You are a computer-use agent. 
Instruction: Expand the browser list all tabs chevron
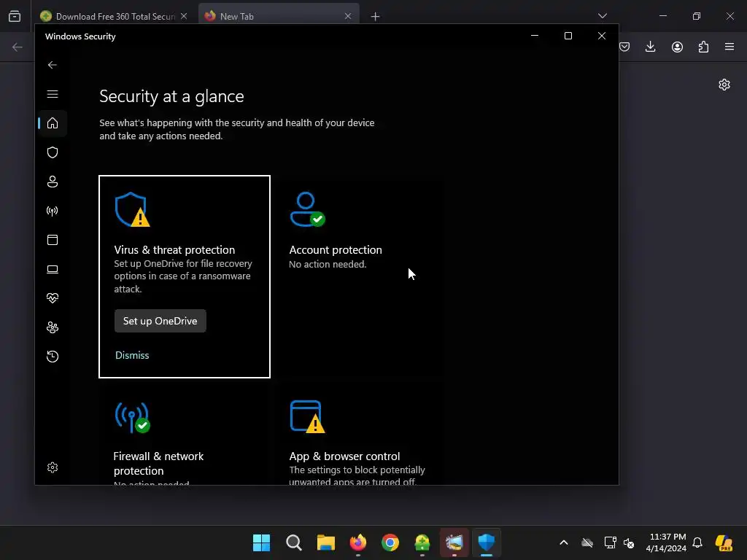tap(602, 16)
